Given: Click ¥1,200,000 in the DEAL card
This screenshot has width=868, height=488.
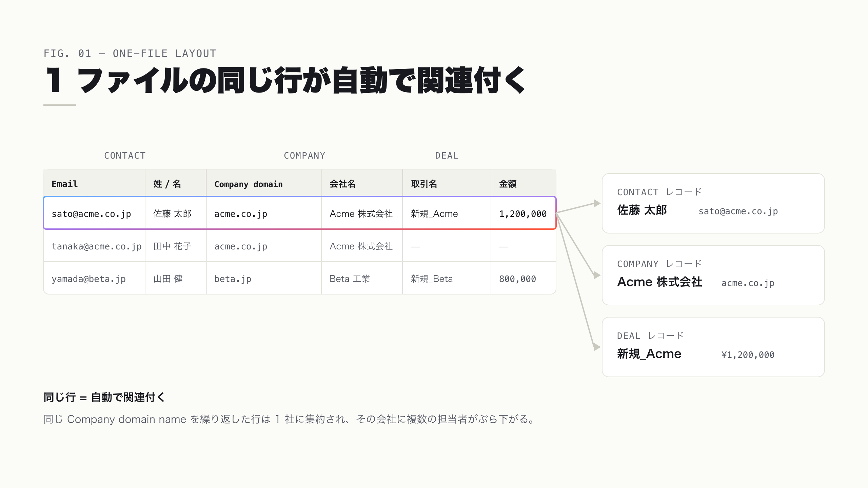Looking at the screenshot, I should coord(748,355).
